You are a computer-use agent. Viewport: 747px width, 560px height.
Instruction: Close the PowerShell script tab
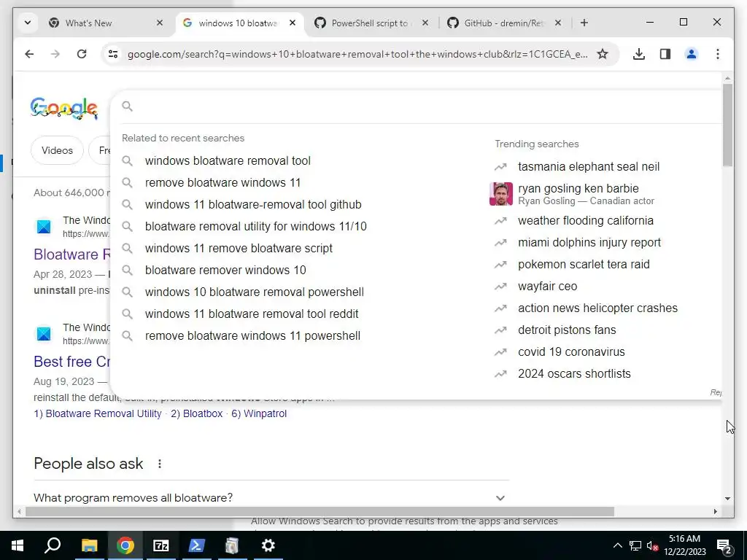tap(425, 23)
